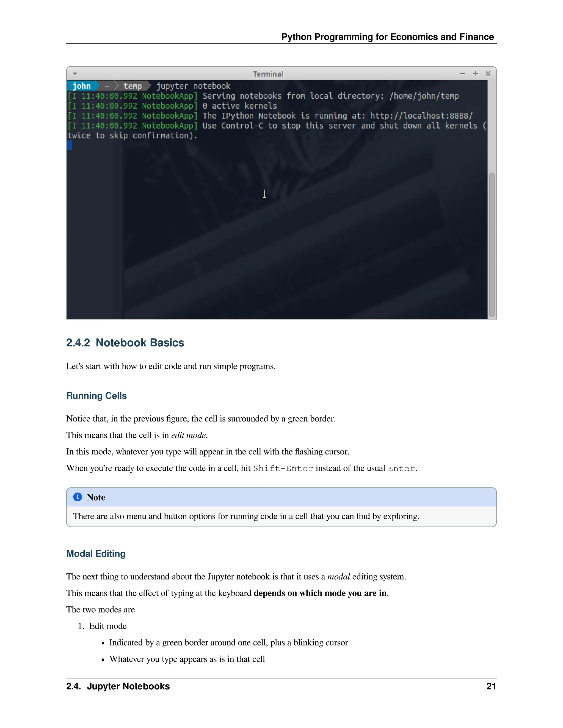Viewport: 563px width, 728px height.
Task: Click the 2.4. Jupyter Notebooks footer text
Action: click(118, 686)
